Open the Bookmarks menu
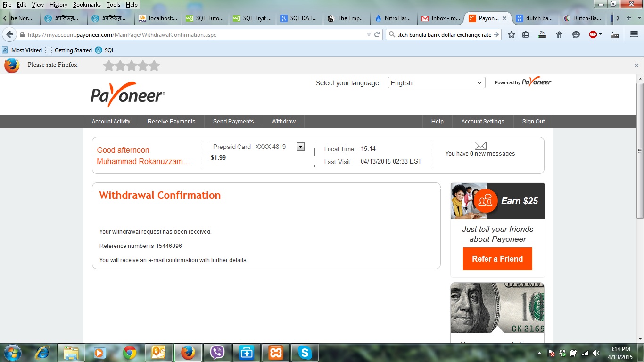This screenshot has width=644, height=362. point(87,5)
